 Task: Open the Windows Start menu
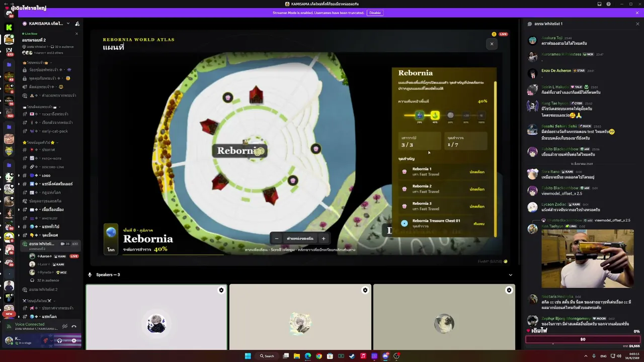click(248, 356)
